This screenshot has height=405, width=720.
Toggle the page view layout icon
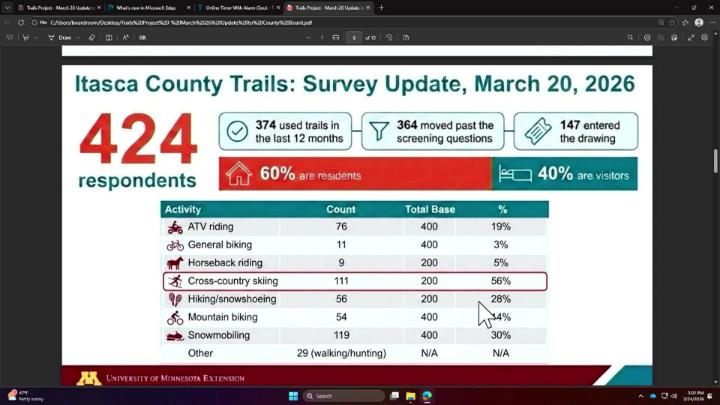point(405,38)
